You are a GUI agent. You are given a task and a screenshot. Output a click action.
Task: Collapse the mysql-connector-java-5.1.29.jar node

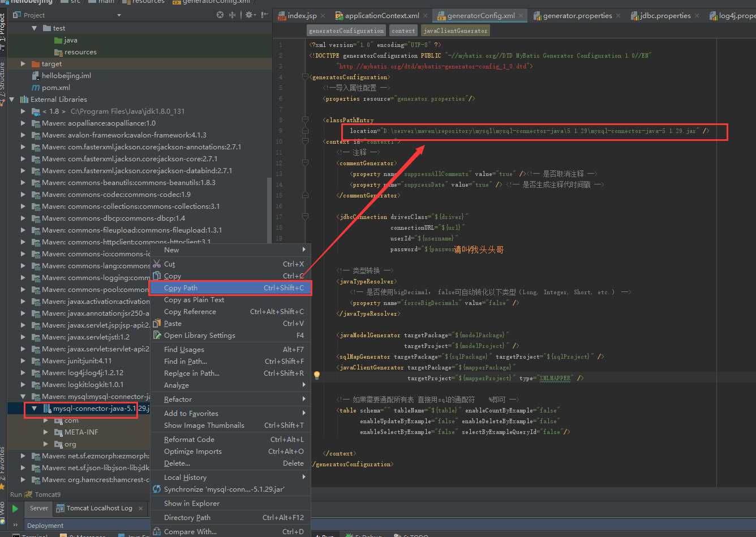point(35,408)
